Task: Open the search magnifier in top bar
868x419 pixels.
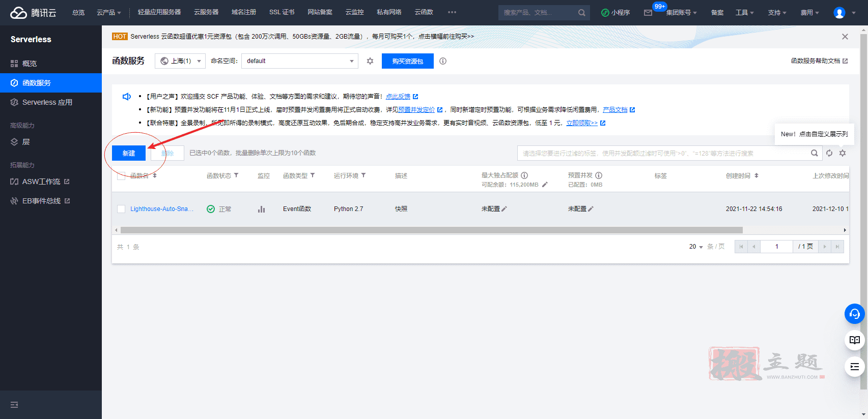Action: (x=581, y=13)
